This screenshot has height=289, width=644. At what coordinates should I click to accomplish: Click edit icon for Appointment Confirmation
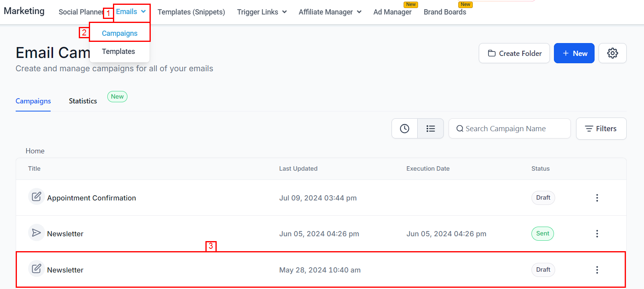36,197
